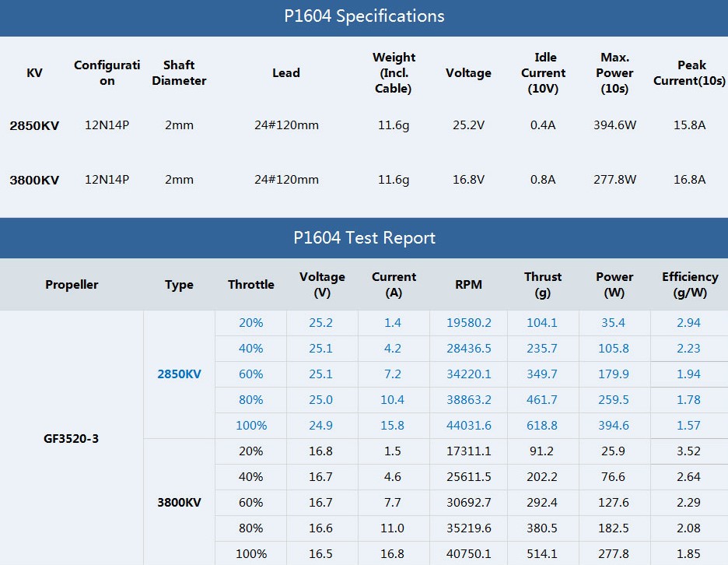Image resolution: width=728 pixels, height=565 pixels.
Task: Click the GF3520-3 propeller cell
Action: point(71,438)
